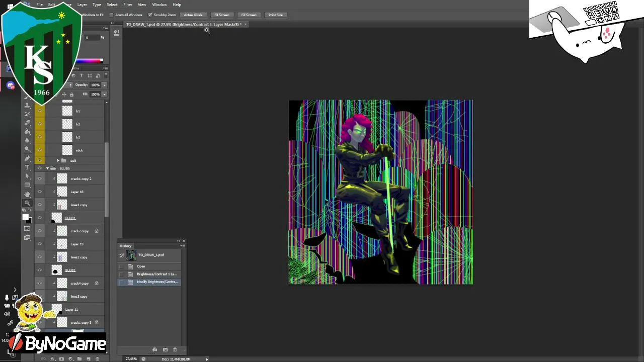The width and height of the screenshot is (644, 362).
Task: Select the Horizontal Type tool
Action: point(28,167)
